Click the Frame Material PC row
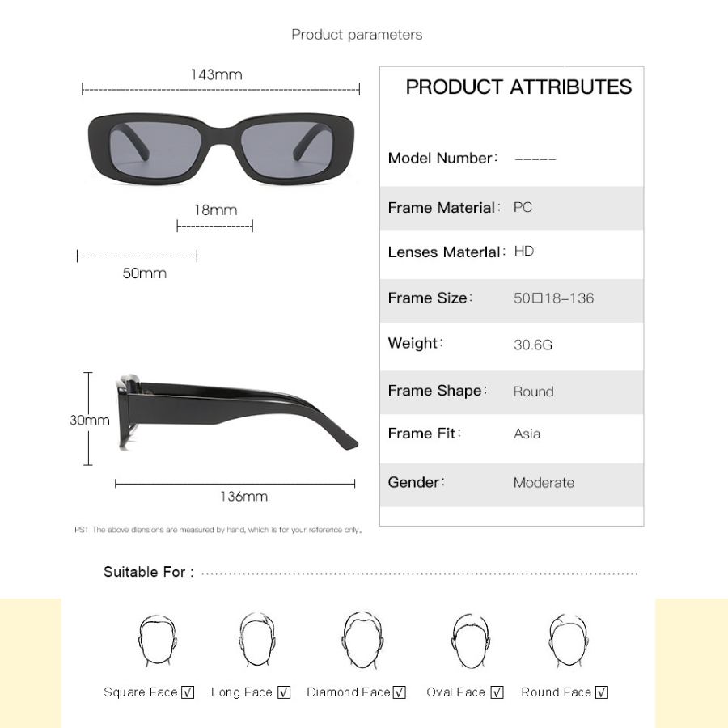The width and height of the screenshot is (728, 728). (x=512, y=208)
